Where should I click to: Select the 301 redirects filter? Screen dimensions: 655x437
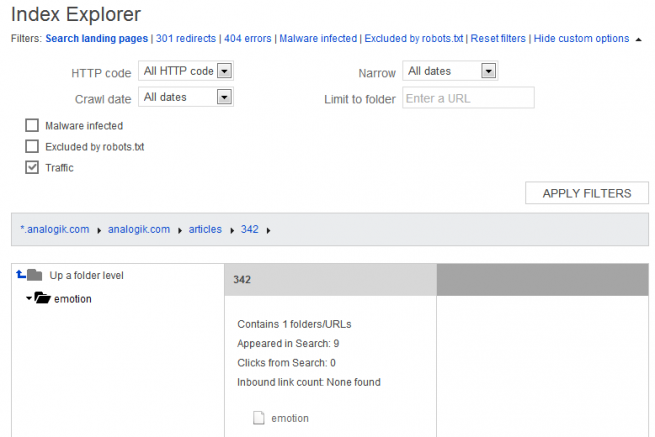tap(186, 38)
